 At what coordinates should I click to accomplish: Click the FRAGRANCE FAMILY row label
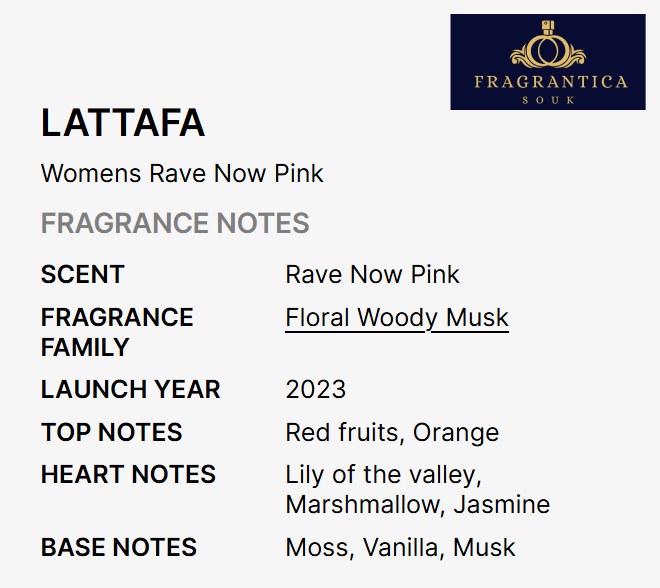point(117,332)
